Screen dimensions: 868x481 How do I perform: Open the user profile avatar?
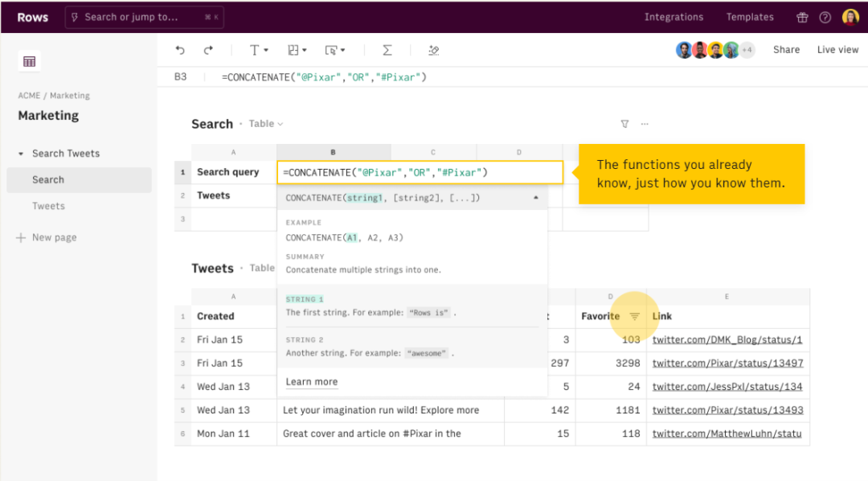pyautogui.click(x=850, y=17)
